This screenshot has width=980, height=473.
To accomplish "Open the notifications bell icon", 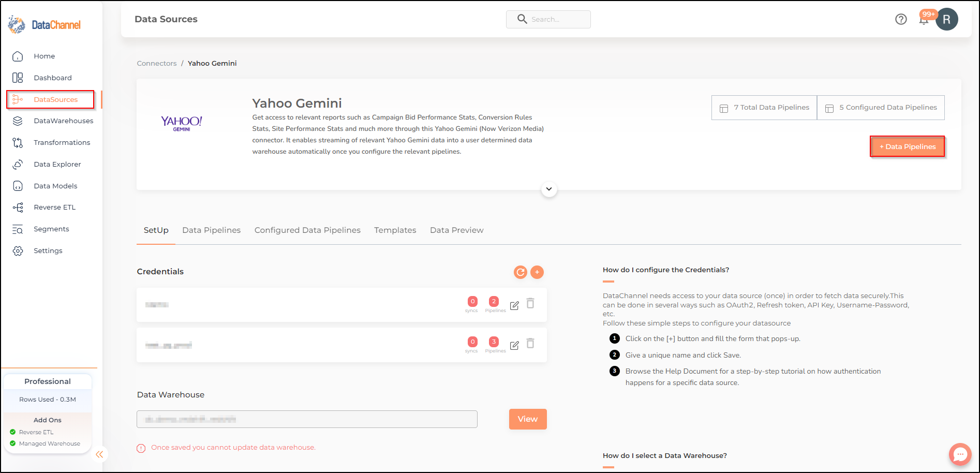I will coord(924,20).
